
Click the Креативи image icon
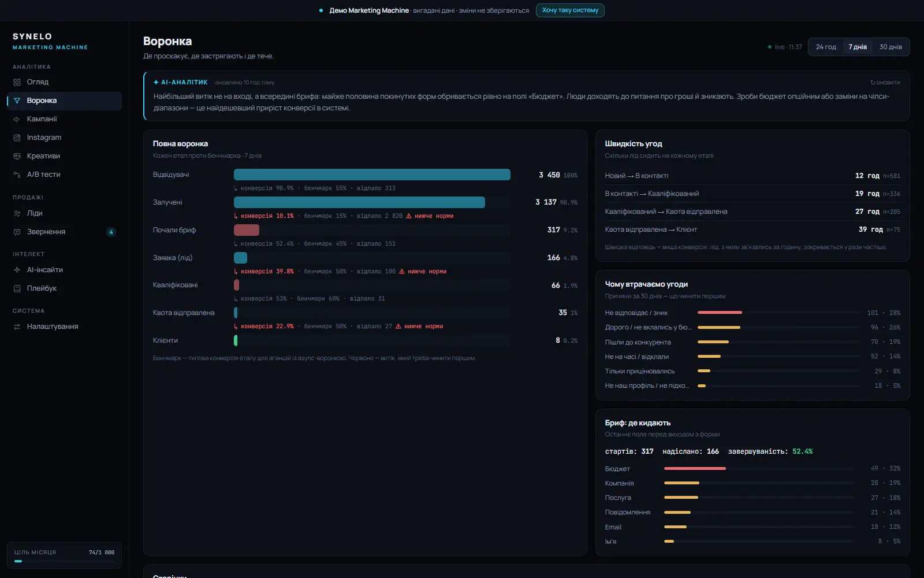[17, 156]
